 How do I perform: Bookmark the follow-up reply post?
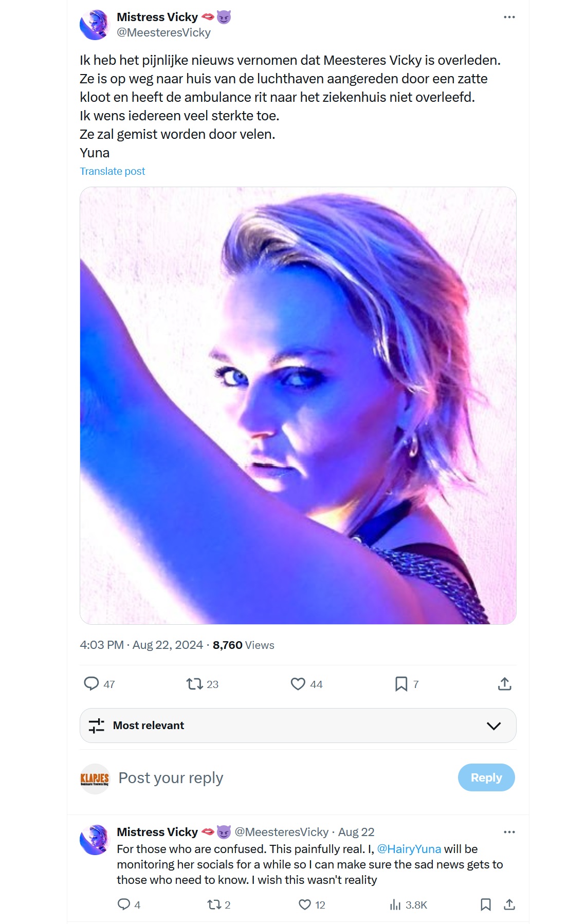pos(485,904)
